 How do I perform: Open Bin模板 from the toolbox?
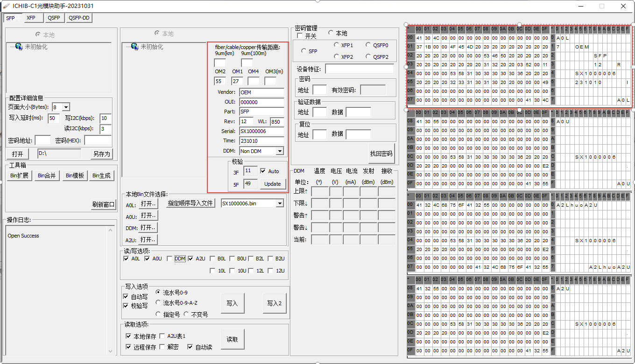tap(74, 175)
